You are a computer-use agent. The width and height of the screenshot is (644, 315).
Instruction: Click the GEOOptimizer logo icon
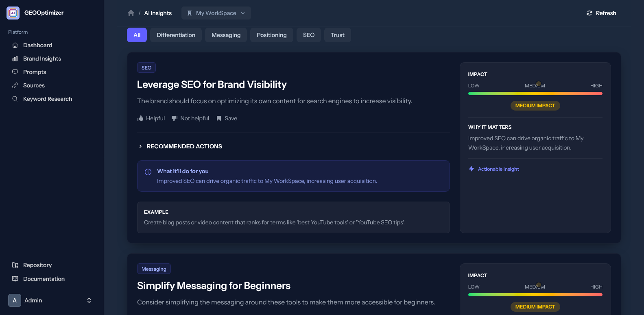click(13, 13)
